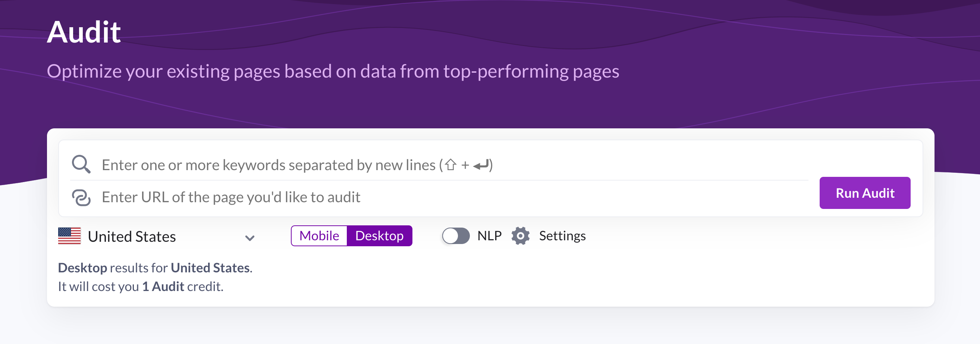This screenshot has width=980, height=344.
Task: Open the Settings gear icon
Action: coord(520,236)
